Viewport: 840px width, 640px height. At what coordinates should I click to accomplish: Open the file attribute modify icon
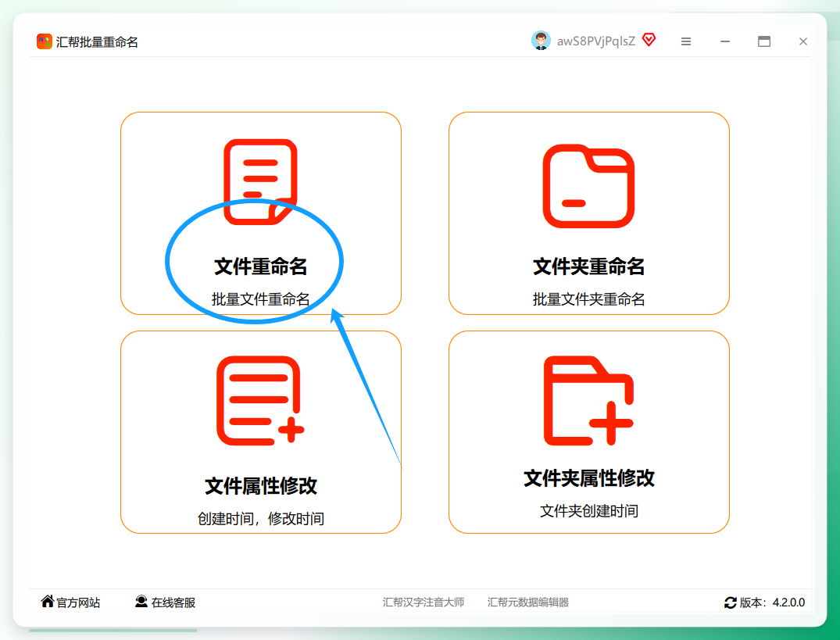[x=260, y=401]
